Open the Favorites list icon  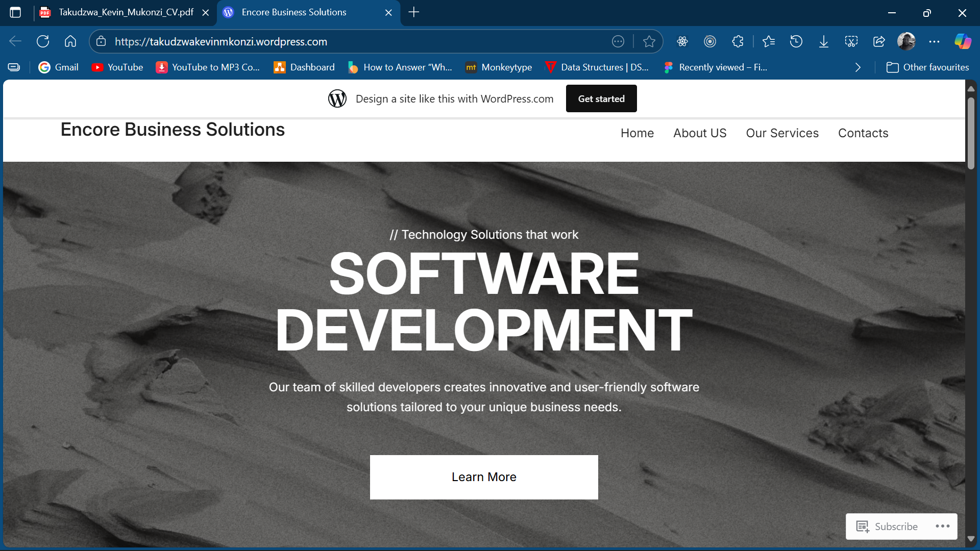click(x=769, y=41)
